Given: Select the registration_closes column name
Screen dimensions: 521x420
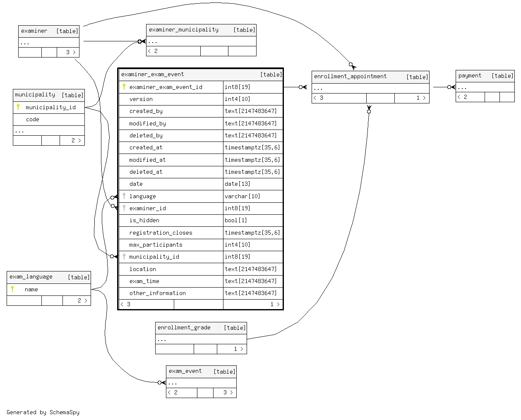Looking at the screenshot, I should 161,233.
